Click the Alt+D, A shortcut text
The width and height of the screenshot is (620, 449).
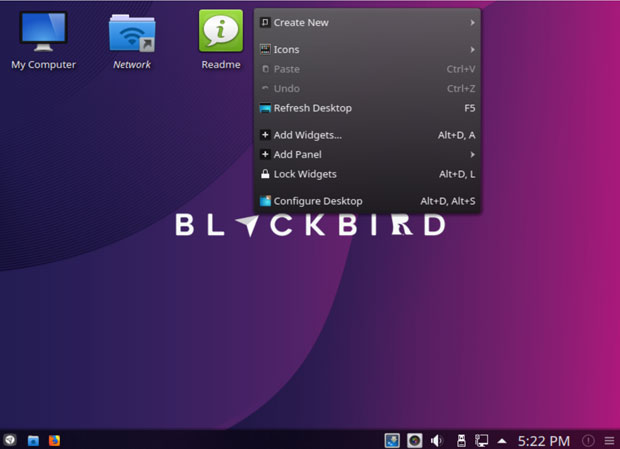coord(456,135)
